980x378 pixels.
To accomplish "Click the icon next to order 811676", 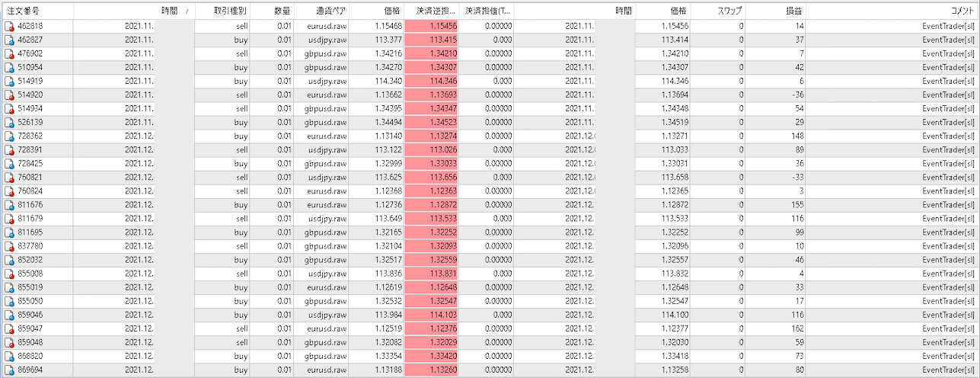I will pyautogui.click(x=9, y=204).
